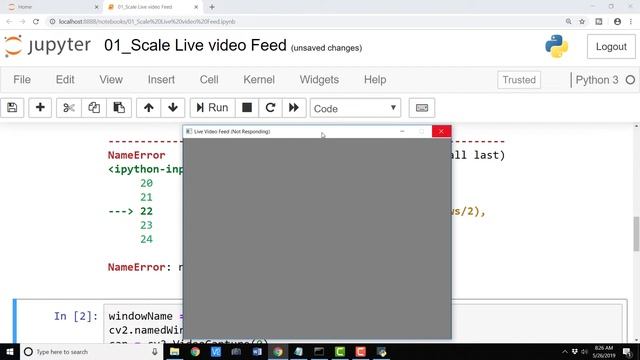Restart kernel and run all cells icon
The image size is (640, 360).
pyautogui.click(x=294, y=108)
